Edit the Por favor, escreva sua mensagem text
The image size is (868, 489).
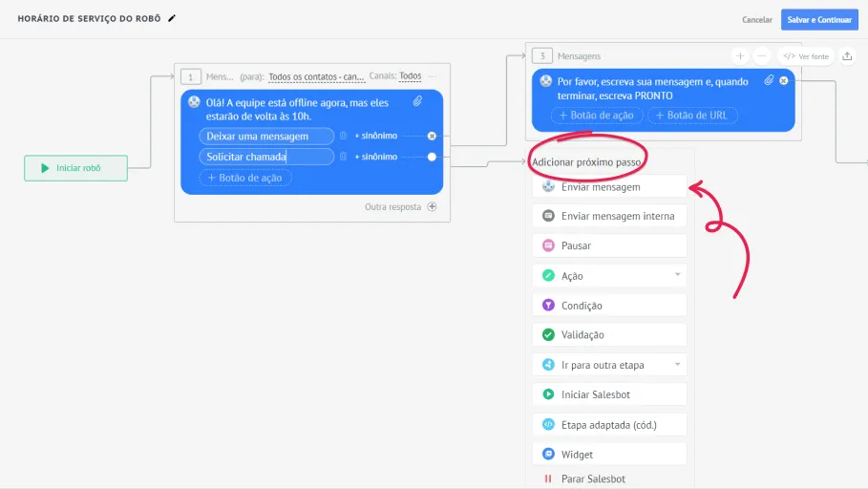[652, 89]
